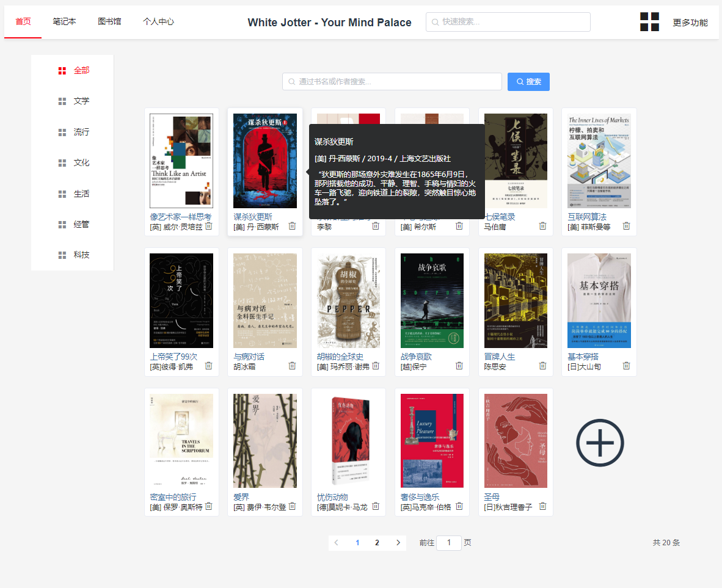
Task: Choose 经管 category
Action: [72, 225]
